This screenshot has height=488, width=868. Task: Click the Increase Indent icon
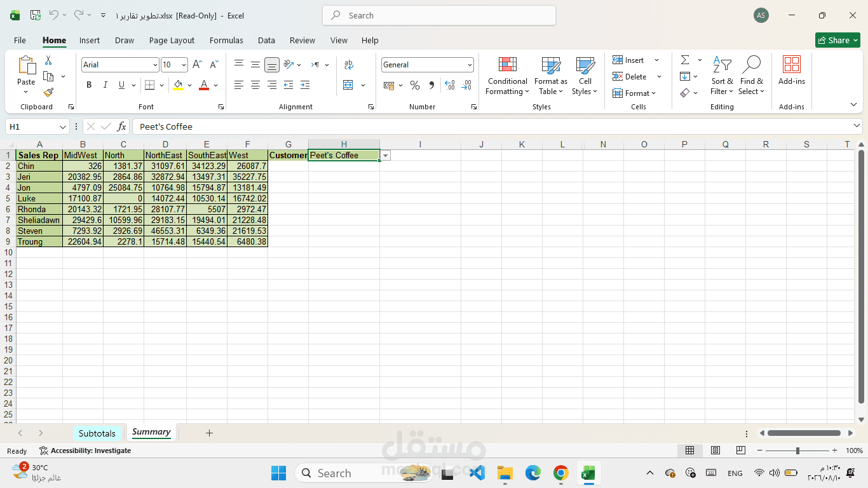coord(305,85)
